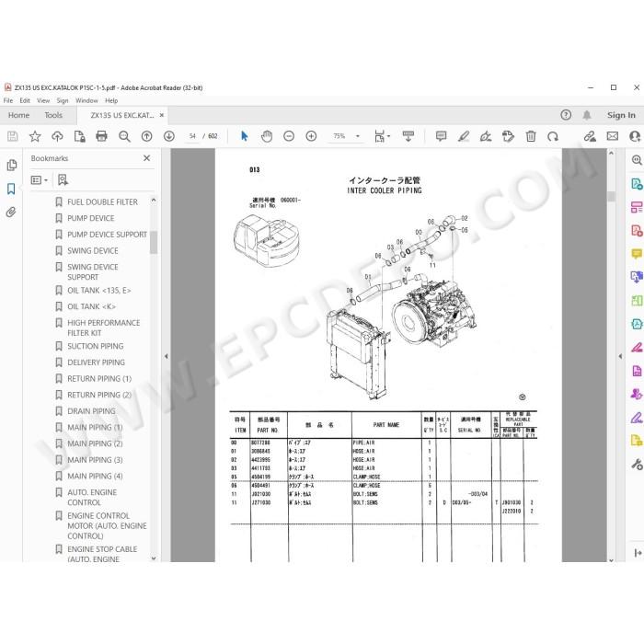Add a sticky note comment
Screen dimensions: 644x644
[x=441, y=136]
